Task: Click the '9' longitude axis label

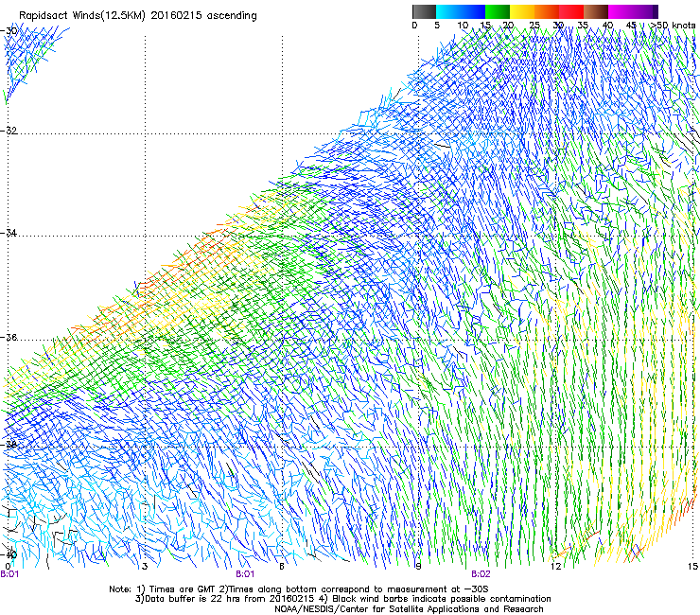Action: (418, 567)
